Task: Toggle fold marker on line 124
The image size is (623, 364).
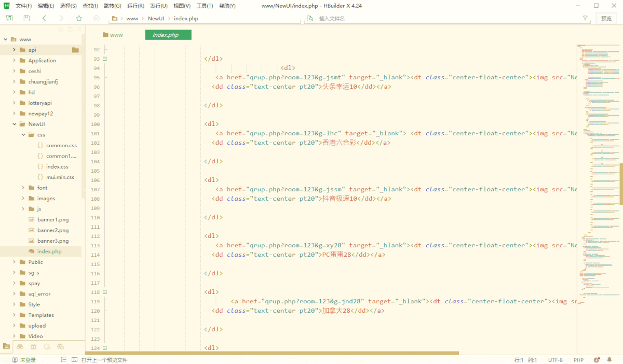Action: 104,348
